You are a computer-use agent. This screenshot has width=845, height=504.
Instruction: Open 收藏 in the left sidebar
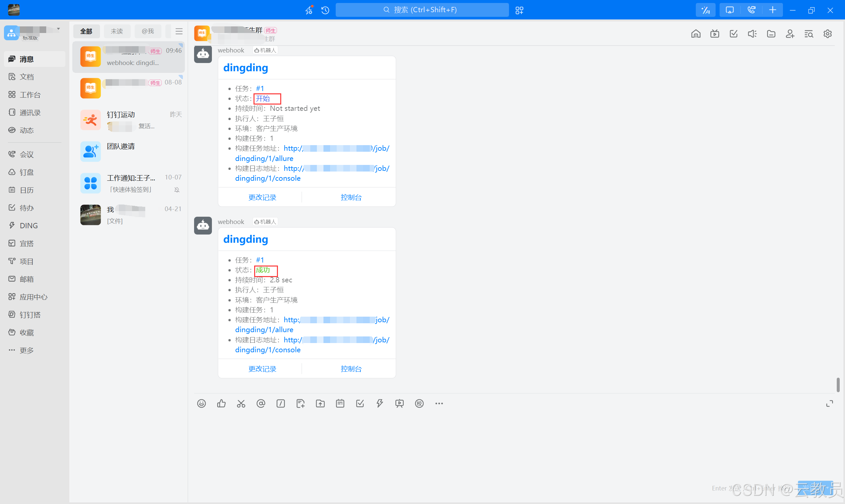coord(35,332)
